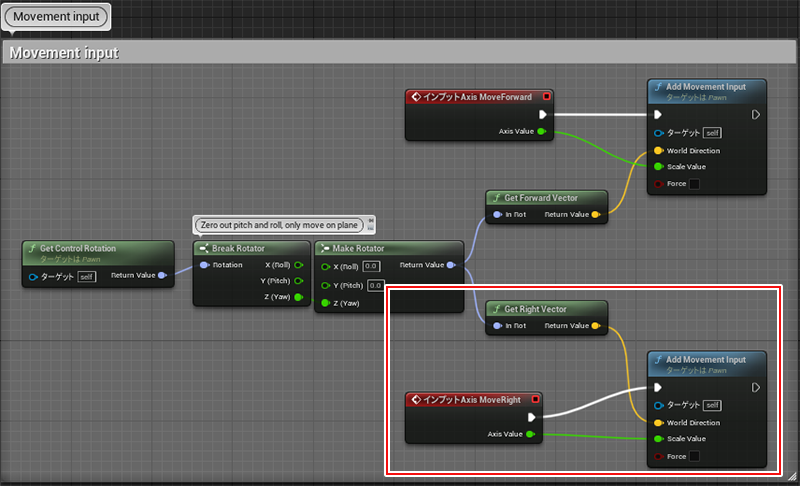
Task: Click the exec output pin on InputAxis MoveForward
Action: click(543, 114)
